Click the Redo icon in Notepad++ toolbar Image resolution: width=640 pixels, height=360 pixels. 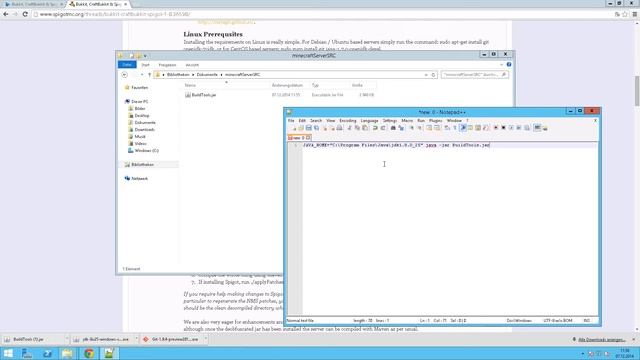tap(383, 128)
